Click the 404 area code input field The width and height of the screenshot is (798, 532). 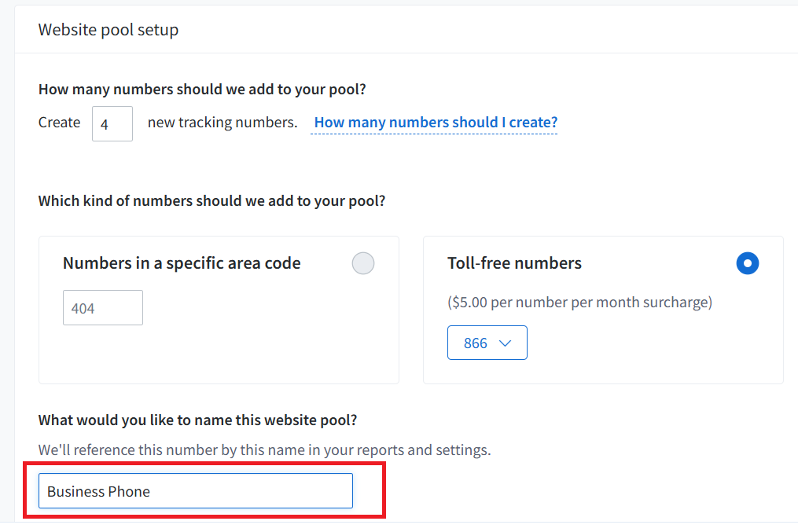pyautogui.click(x=103, y=308)
